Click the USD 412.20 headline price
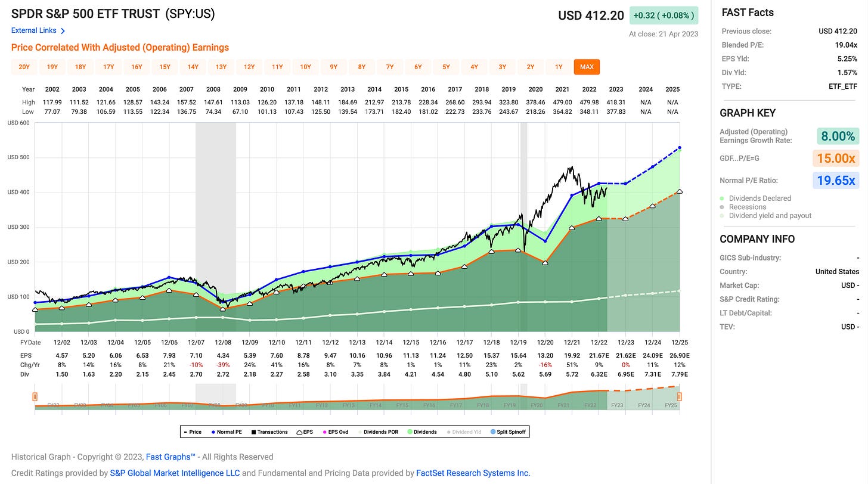The width and height of the screenshot is (868, 484). coord(591,15)
